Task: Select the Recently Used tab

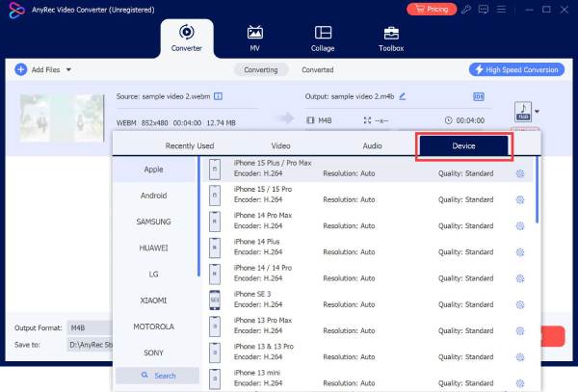Action: [x=190, y=145]
